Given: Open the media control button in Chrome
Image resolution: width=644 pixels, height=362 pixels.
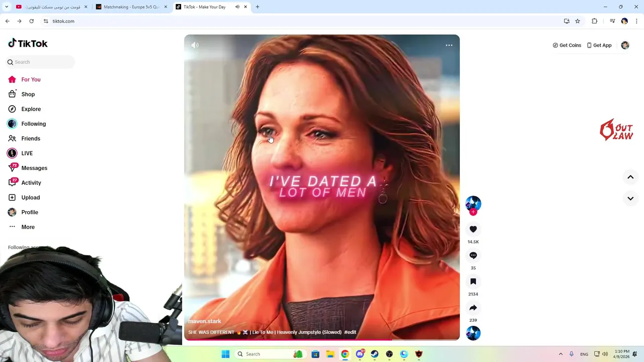Looking at the screenshot, I should [x=612, y=21].
